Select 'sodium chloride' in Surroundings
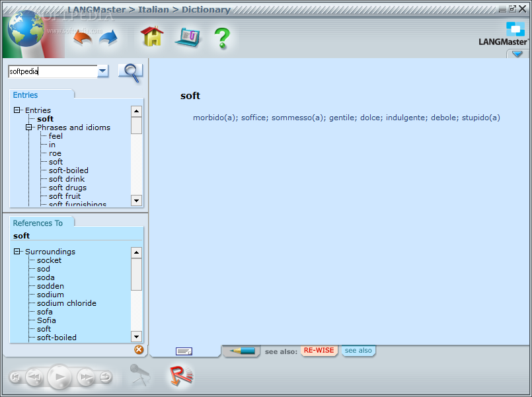 [x=67, y=303]
